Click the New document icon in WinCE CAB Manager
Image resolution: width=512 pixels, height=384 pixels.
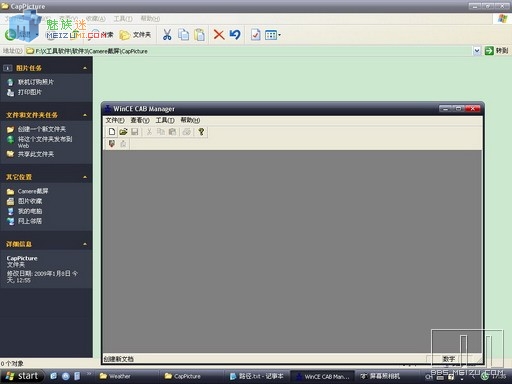click(x=112, y=132)
